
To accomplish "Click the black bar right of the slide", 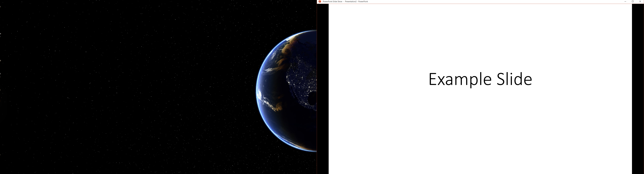I will click(638, 88).
